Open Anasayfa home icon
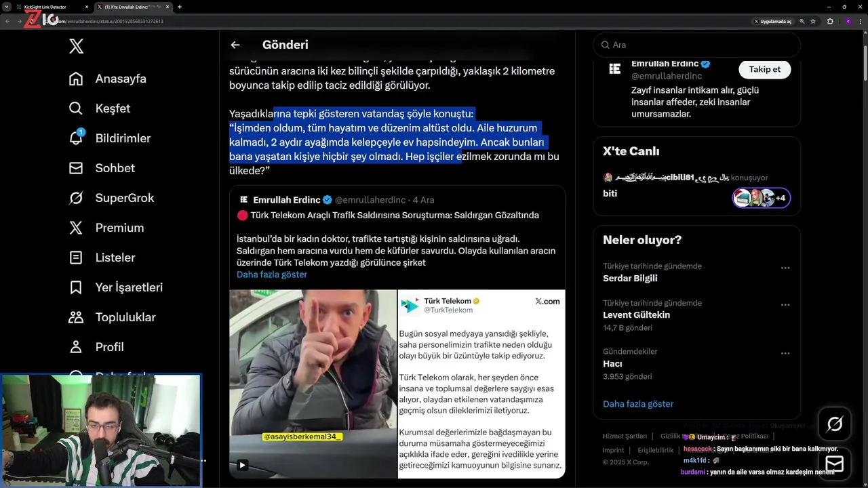Viewport: 868px width, 488px height. 76,79
